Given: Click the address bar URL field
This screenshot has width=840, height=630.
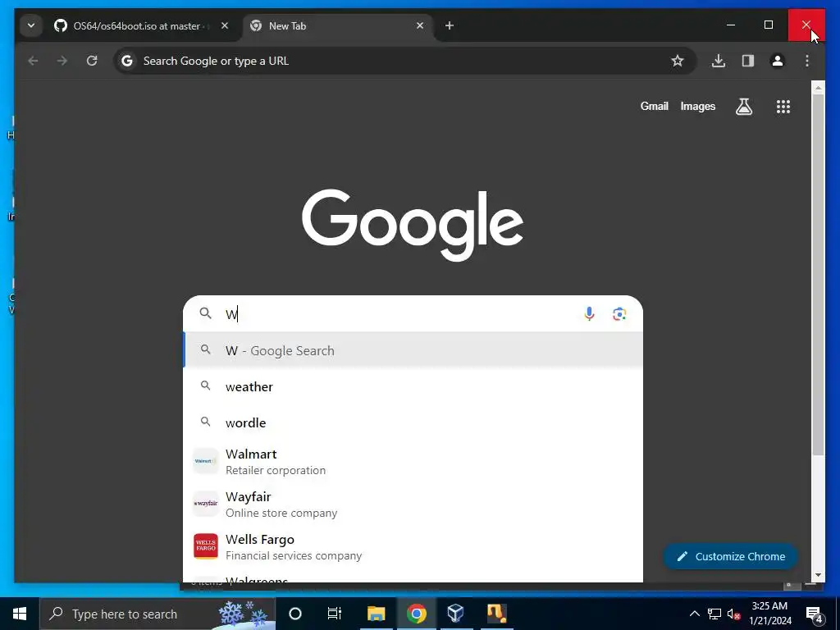Looking at the screenshot, I should click(x=396, y=61).
